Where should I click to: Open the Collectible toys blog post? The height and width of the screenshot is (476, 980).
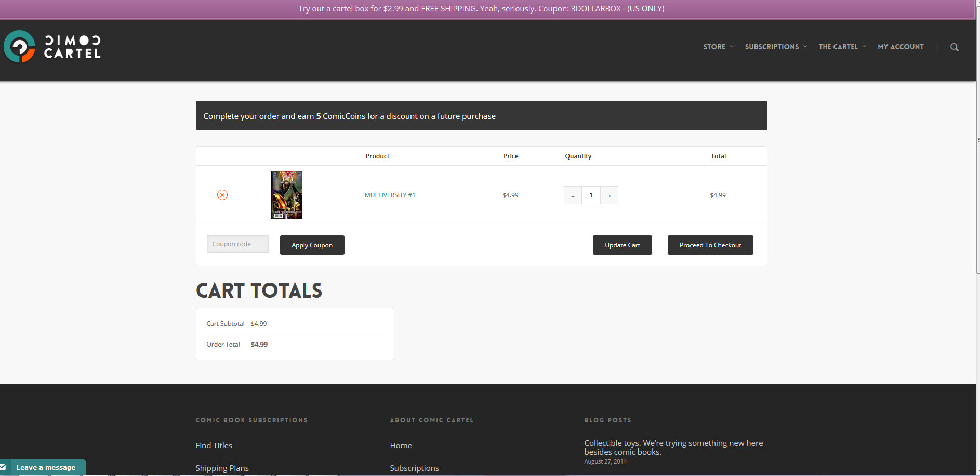(673, 447)
